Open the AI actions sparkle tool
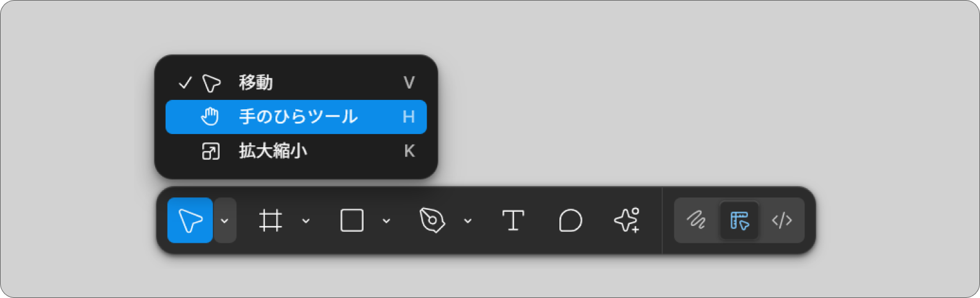The image size is (980, 298). [627, 220]
